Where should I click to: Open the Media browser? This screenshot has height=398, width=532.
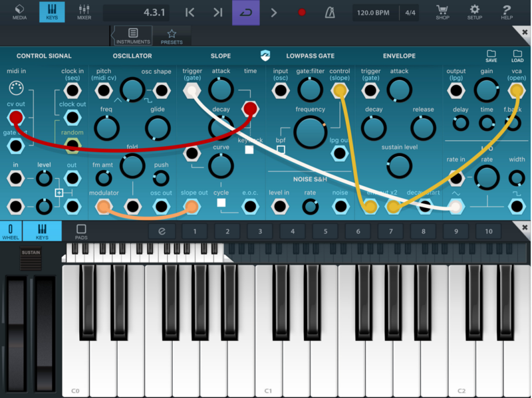point(19,12)
